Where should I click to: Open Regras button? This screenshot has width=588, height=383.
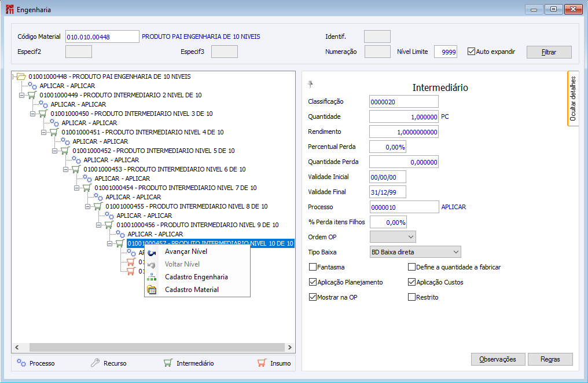point(550,359)
